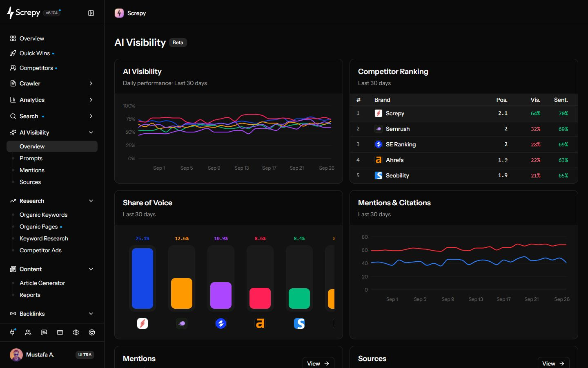This screenshot has height=368, width=588.
Task: Click the blue 25.1% Share of Voice bar
Action: click(143, 278)
